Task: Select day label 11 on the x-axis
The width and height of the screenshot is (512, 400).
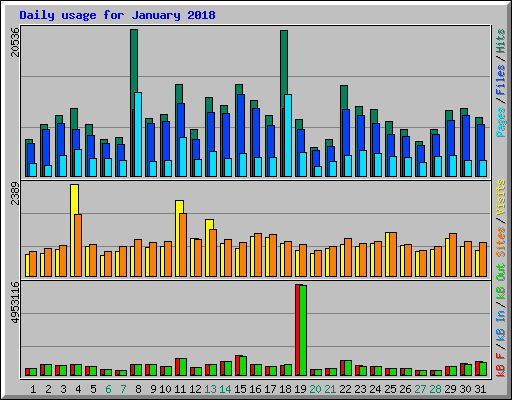Action: (x=180, y=389)
